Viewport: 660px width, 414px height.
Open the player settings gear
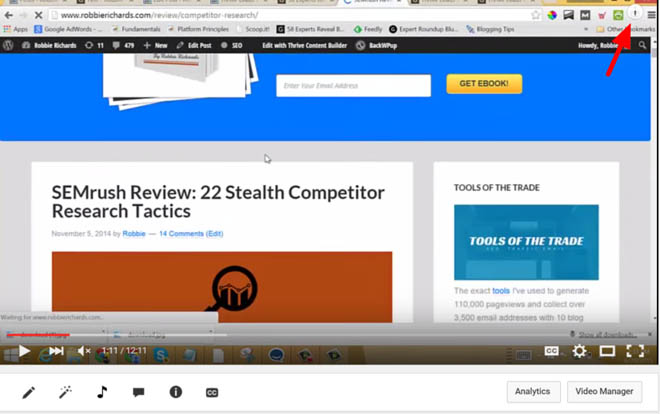pos(579,351)
